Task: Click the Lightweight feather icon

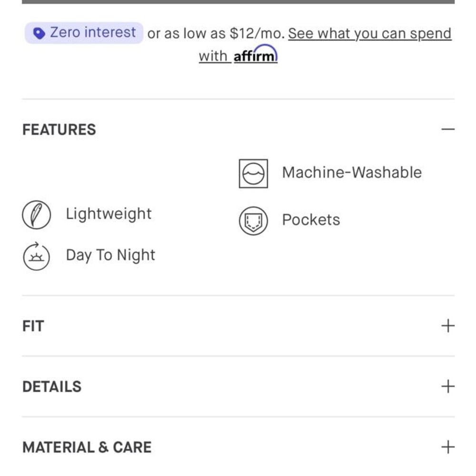Action: (x=37, y=215)
